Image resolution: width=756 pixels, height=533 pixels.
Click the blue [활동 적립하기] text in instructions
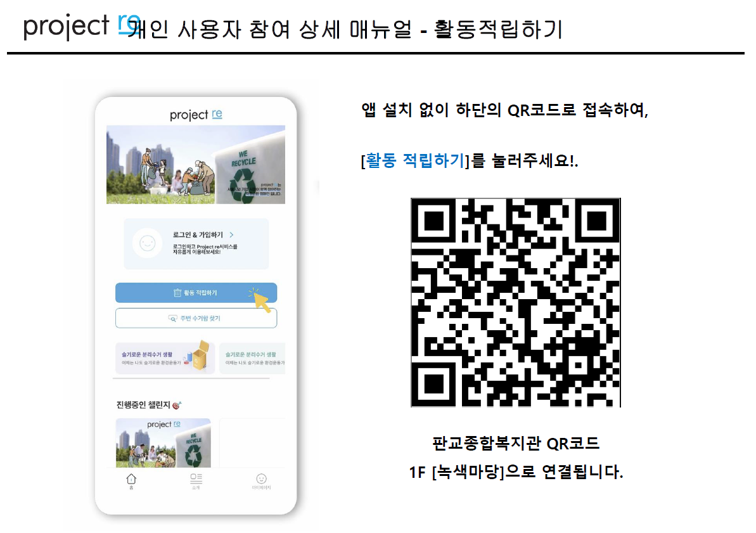point(415,160)
